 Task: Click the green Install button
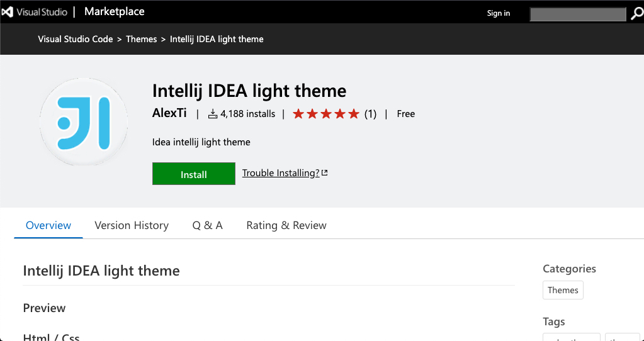[194, 174]
